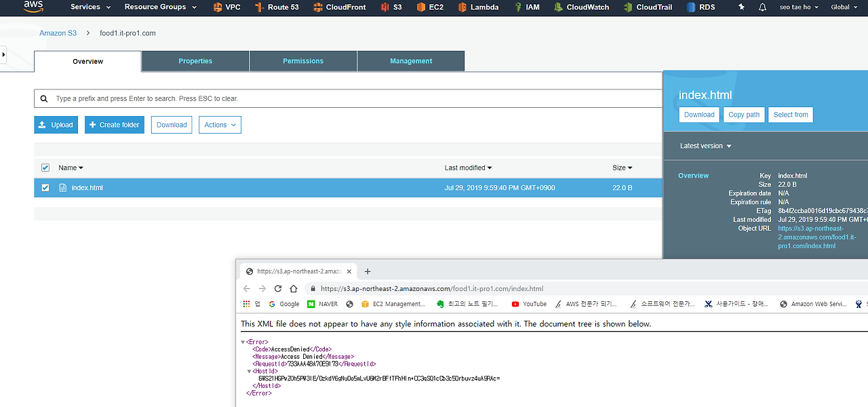
Task: Open the Global region dropdown
Action: pyautogui.click(x=844, y=7)
